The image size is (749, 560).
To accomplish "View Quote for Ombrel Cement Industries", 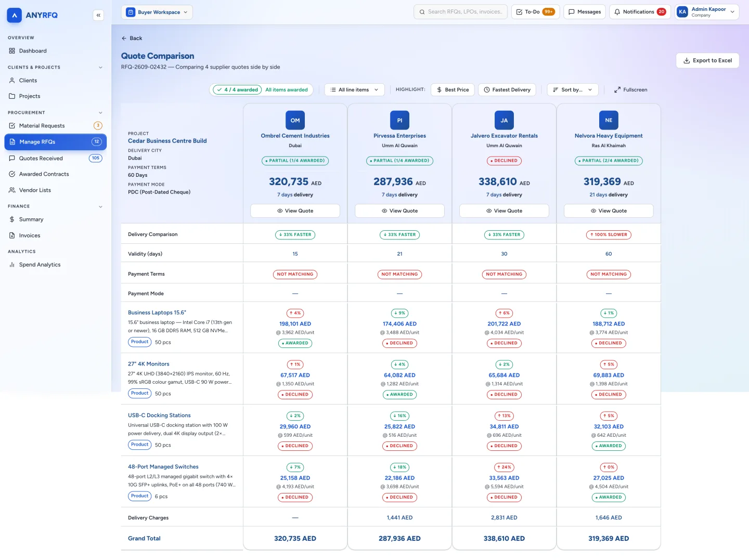I will pos(295,211).
